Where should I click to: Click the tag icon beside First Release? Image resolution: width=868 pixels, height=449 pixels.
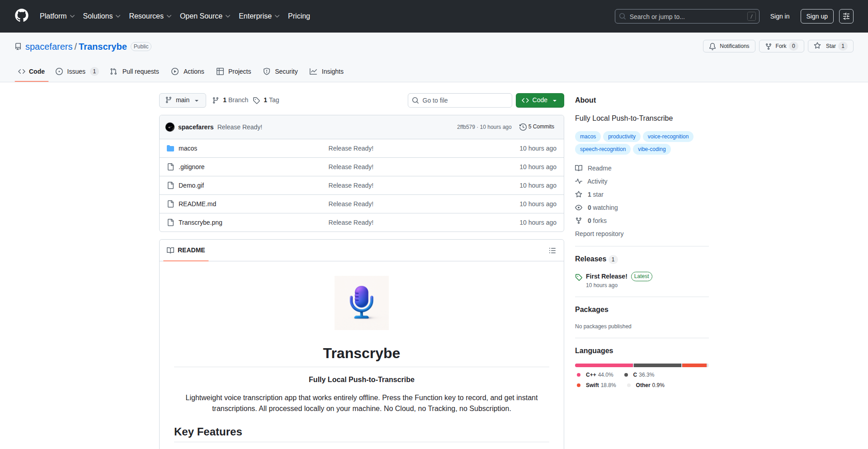tap(579, 277)
